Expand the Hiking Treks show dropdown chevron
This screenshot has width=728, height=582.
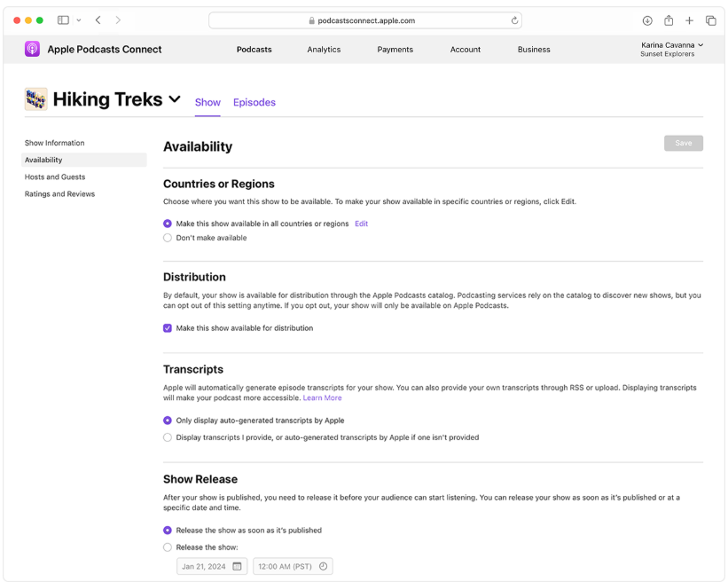[175, 99]
